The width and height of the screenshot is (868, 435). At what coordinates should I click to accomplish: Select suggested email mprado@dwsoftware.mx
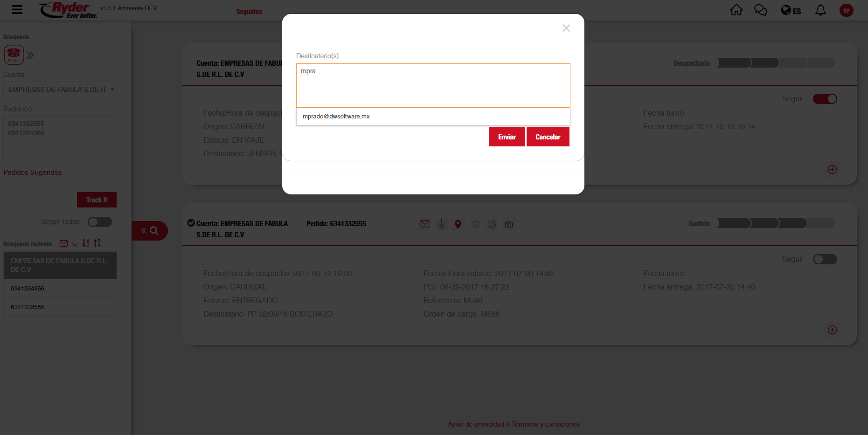pos(336,117)
